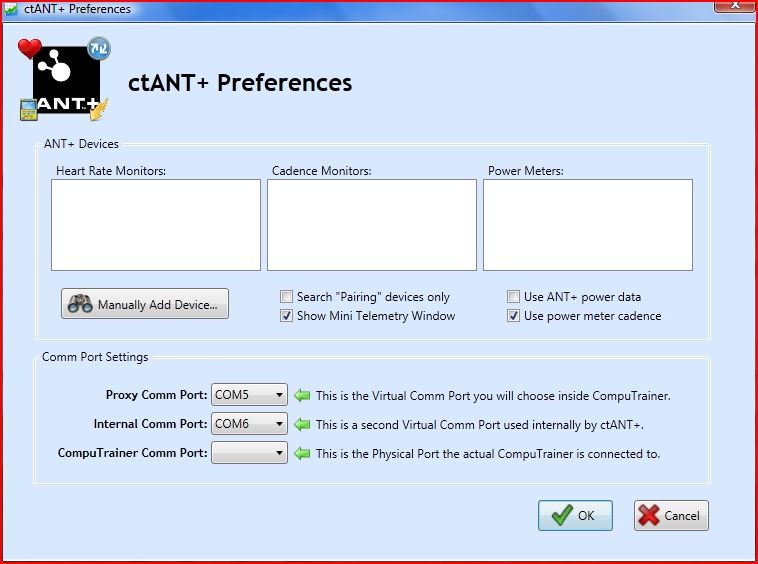The height and width of the screenshot is (564, 758).
Task: Uncheck Show Mini Telemetry Window
Action: [286, 316]
